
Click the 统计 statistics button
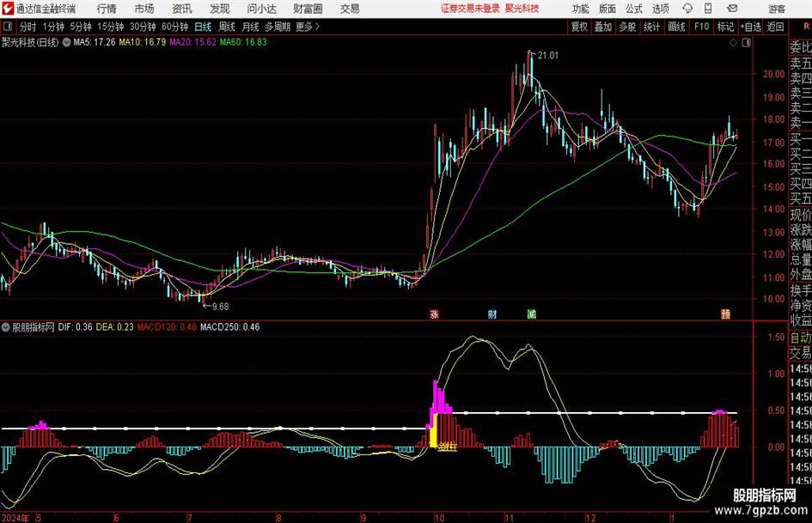[x=651, y=27]
